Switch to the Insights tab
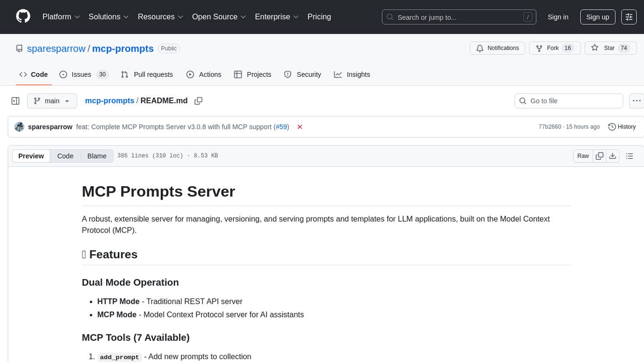Screen dimensions: 644x362 click(x=352, y=74)
